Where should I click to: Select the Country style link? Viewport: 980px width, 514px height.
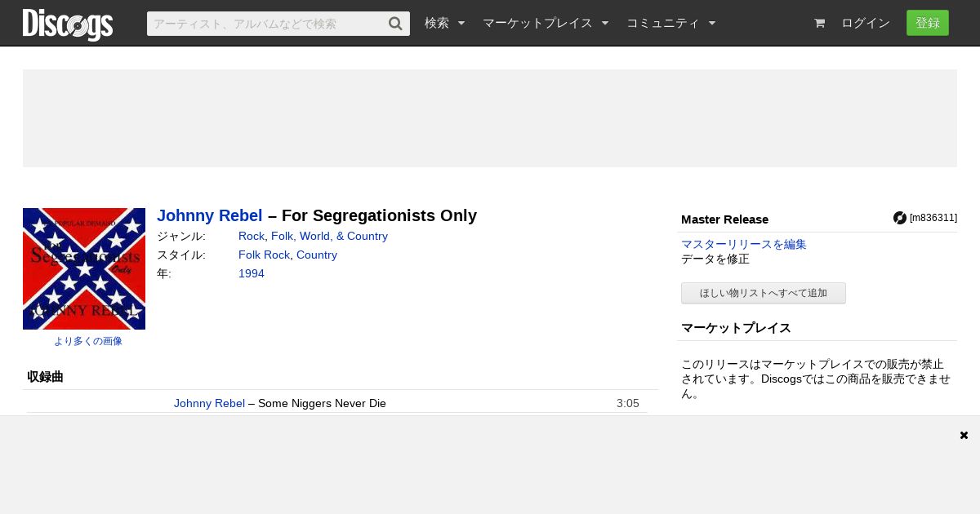point(317,255)
